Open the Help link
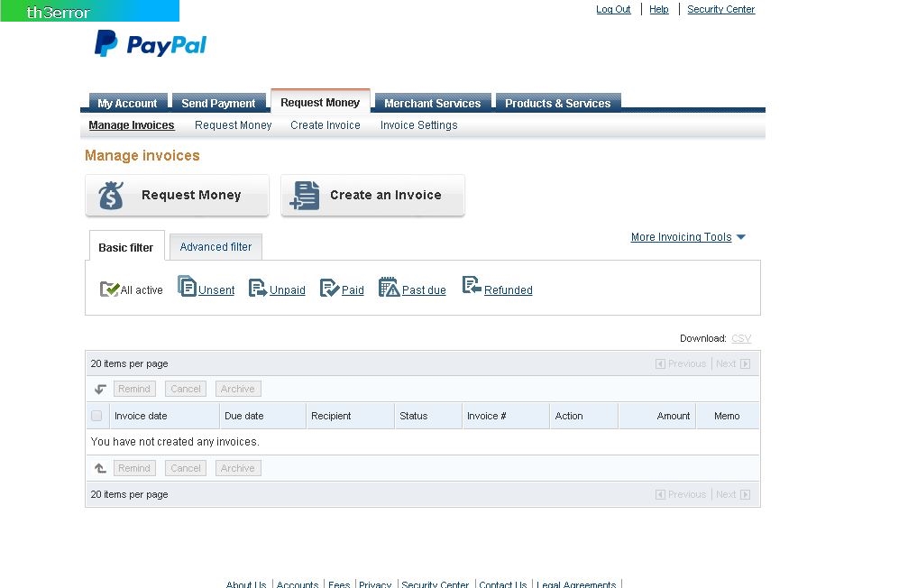Viewport: 908px width, 588px height. coord(659,9)
